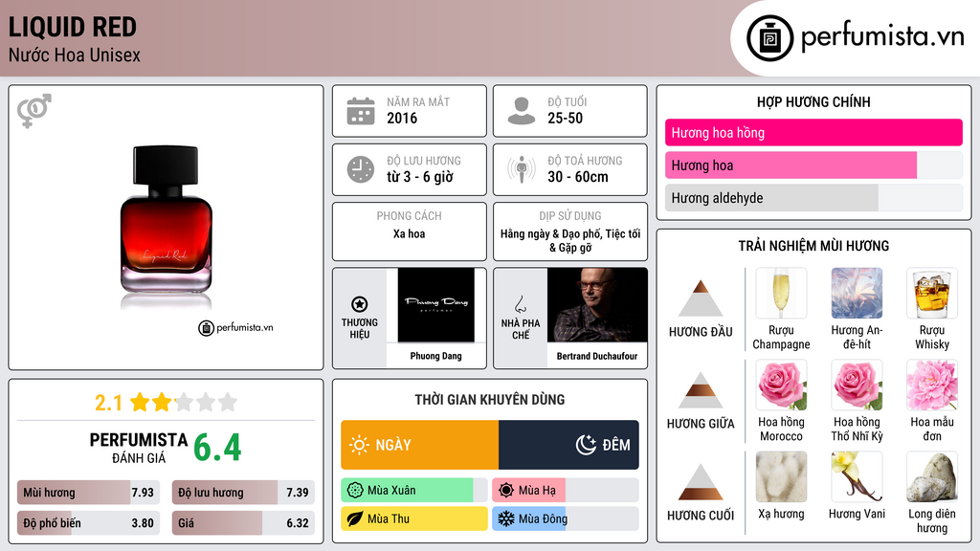Click the perfumista.vn logo bottle icon
This screenshot has height=551, width=980.
coord(769,38)
